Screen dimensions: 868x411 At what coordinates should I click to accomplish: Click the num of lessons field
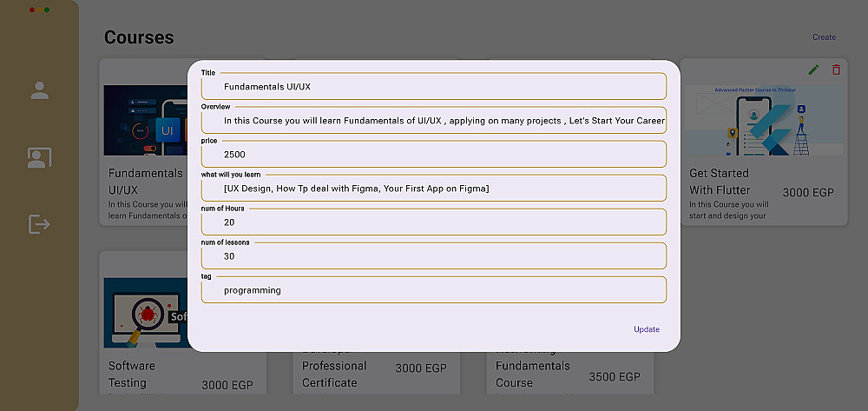(434, 256)
